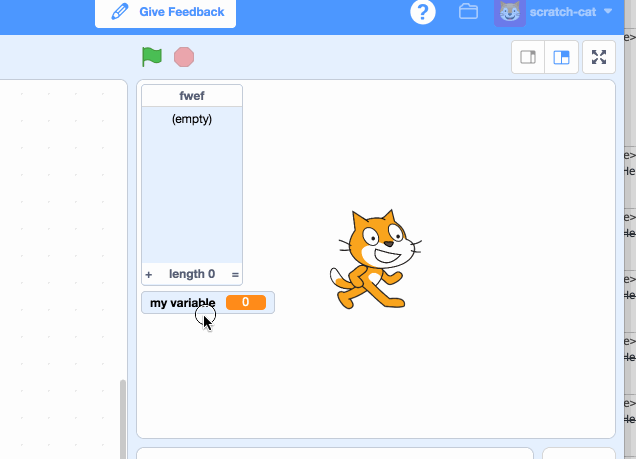Click the Scratch cat sprite on stage
The image size is (636, 459).
tap(376, 260)
